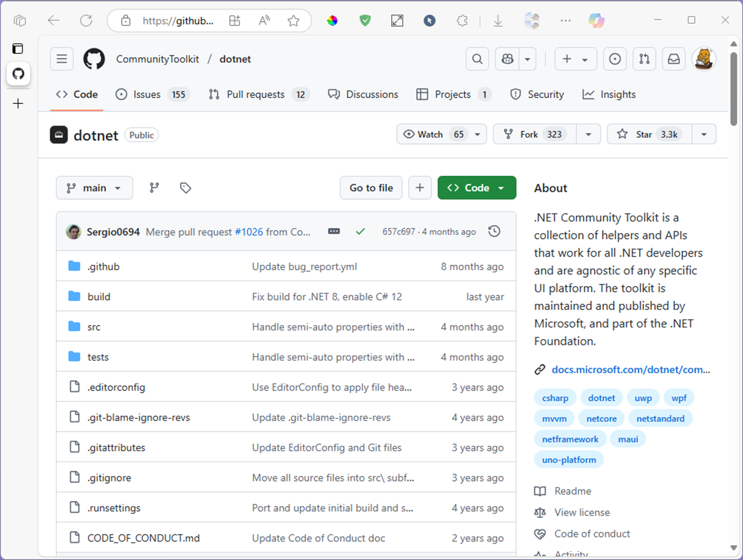View tags icon in repository toolbar
743x560 pixels.
coord(186,188)
